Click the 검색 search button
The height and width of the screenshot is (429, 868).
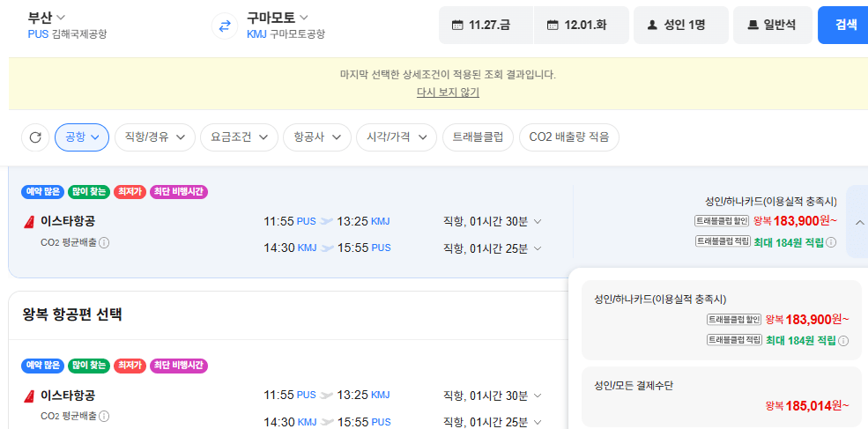click(843, 25)
